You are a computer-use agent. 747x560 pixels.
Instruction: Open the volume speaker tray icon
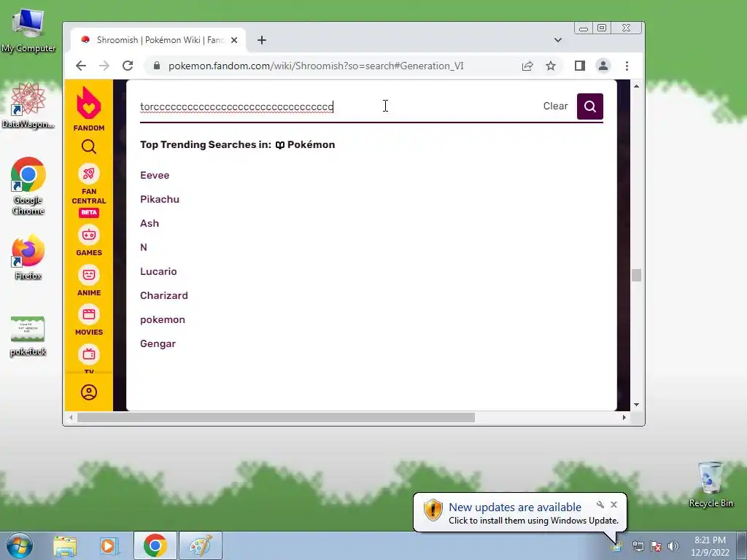point(673,546)
